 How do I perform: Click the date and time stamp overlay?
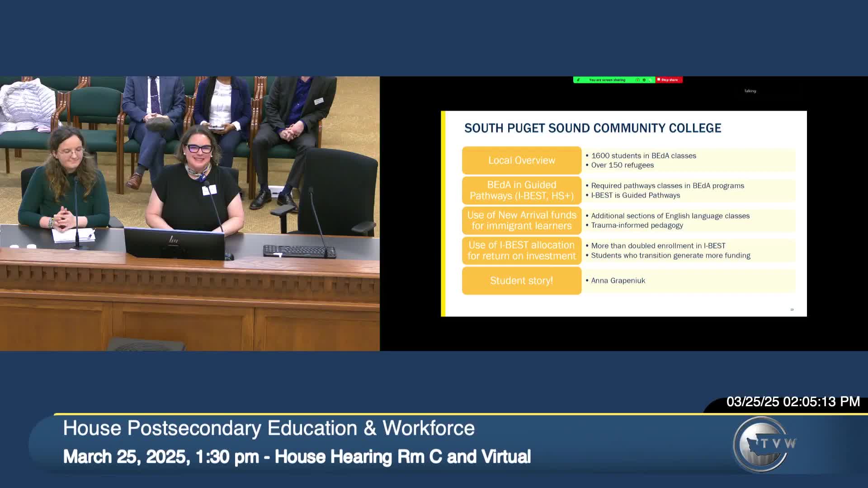(x=793, y=402)
